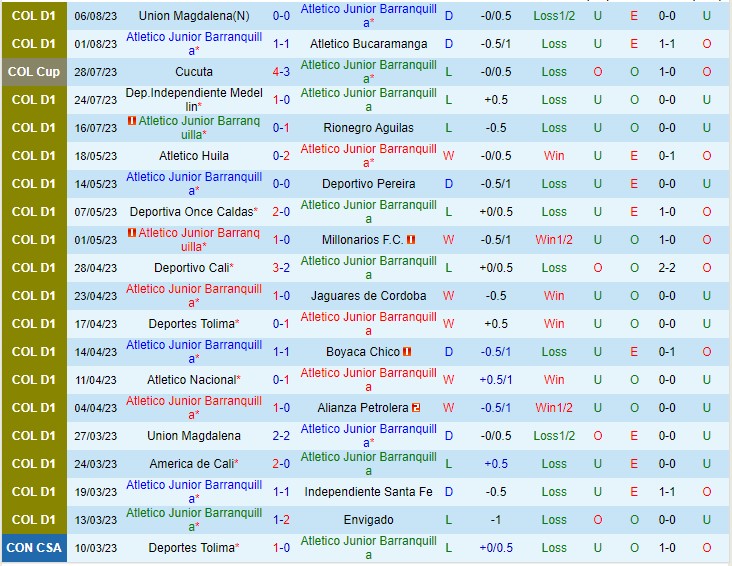This screenshot has width=732, height=566.
Task: Open Atletico Huila team link
Action: pyautogui.click(x=194, y=156)
